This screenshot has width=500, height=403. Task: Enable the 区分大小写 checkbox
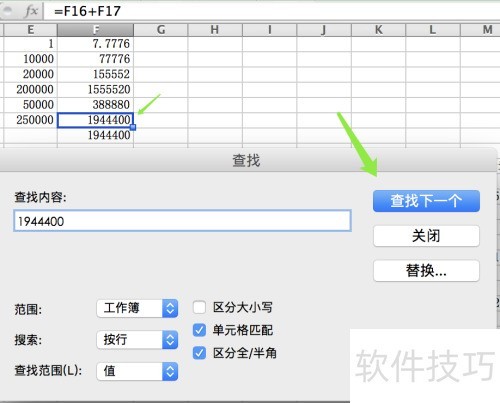(x=199, y=307)
